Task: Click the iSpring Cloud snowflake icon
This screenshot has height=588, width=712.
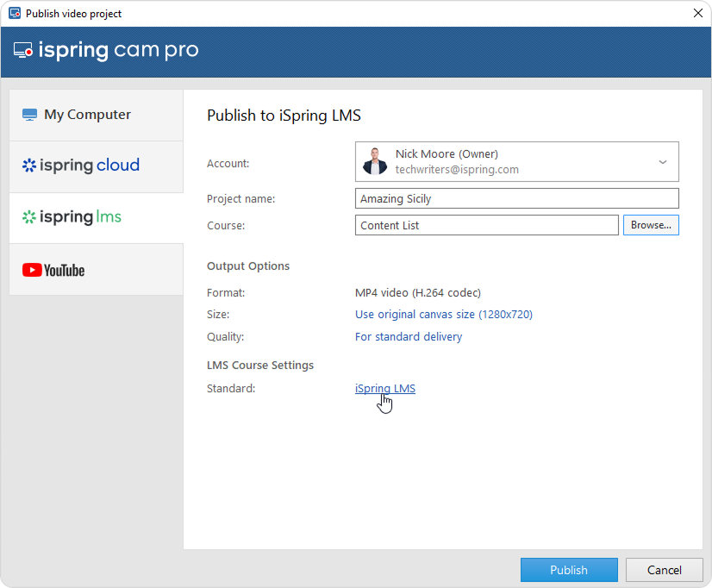Action: click(x=29, y=166)
